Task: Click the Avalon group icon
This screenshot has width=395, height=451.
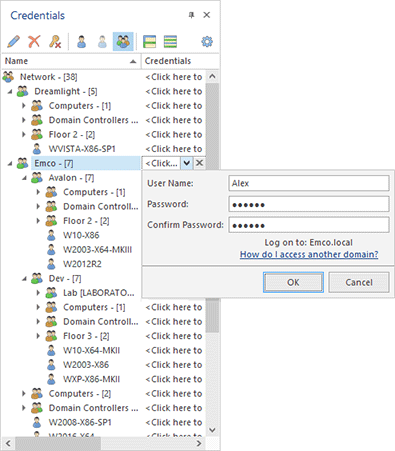Action: 37,178
